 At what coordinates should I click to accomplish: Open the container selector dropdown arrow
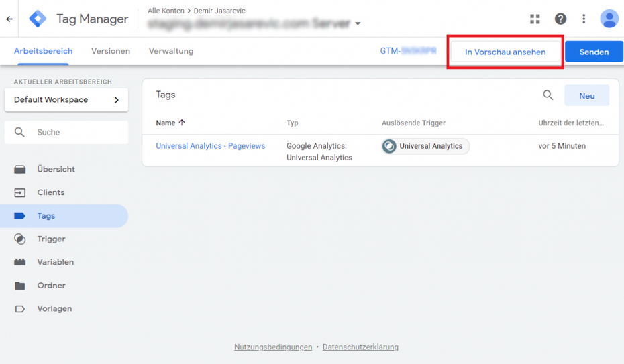pos(358,24)
